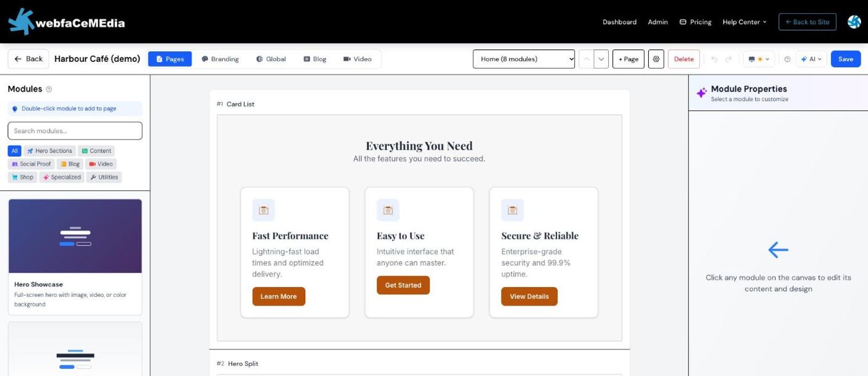This screenshot has width=868, height=376.
Task: Expand the Help Center menu
Action: click(x=744, y=22)
